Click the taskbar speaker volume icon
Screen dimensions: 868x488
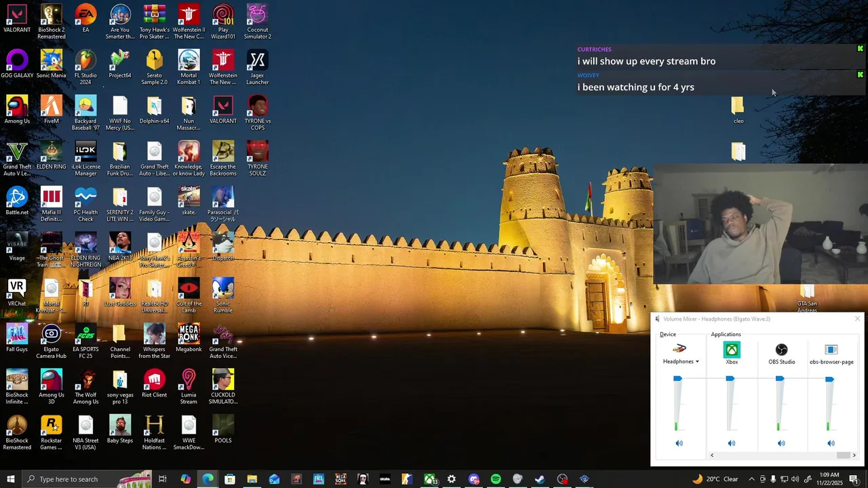click(x=795, y=479)
